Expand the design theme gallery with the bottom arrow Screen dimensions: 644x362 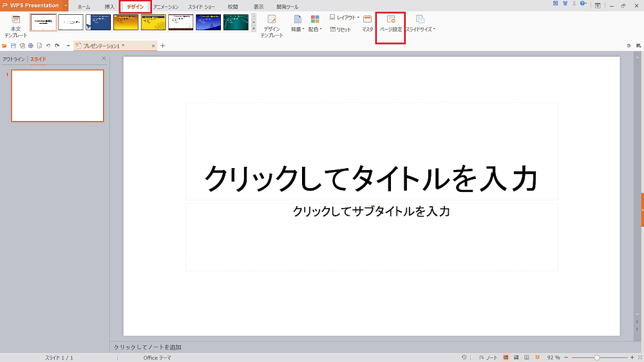tap(253, 29)
